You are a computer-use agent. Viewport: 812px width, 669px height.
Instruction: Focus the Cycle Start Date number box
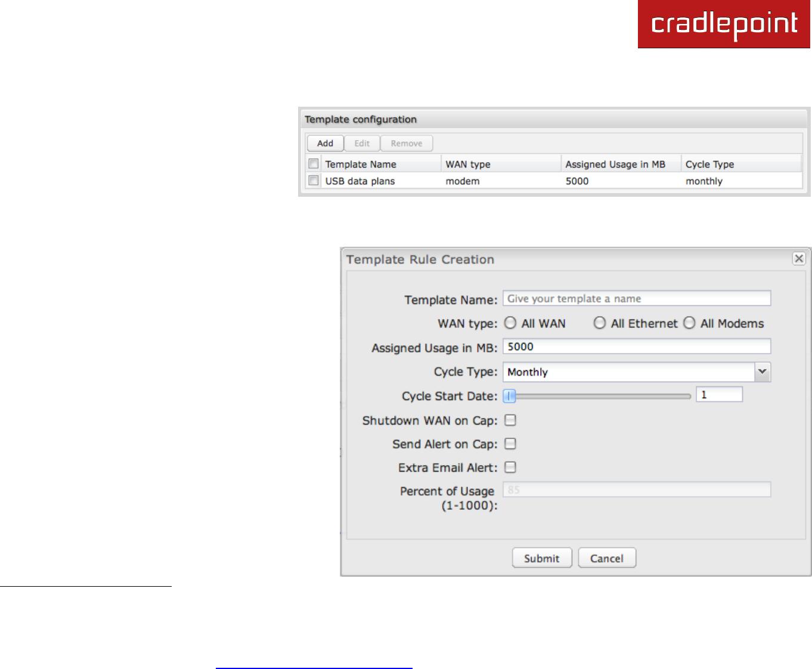pyautogui.click(x=719, y=394)
